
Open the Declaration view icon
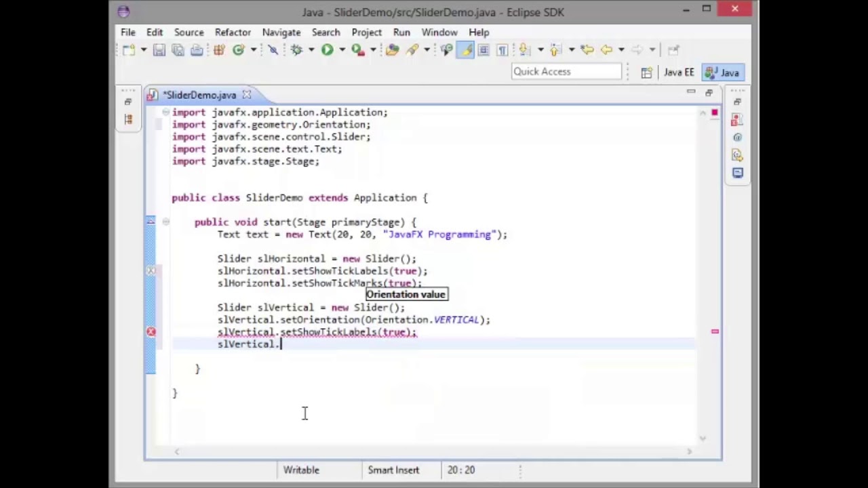[x=737, y=155]
